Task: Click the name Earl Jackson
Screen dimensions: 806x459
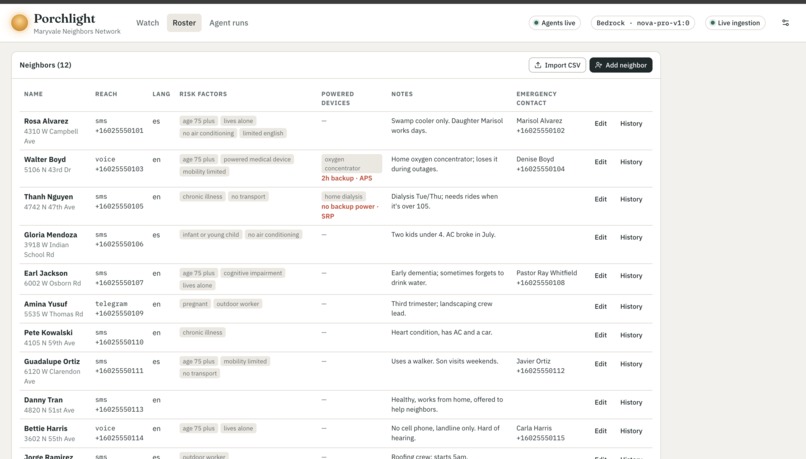Action: 45,273
